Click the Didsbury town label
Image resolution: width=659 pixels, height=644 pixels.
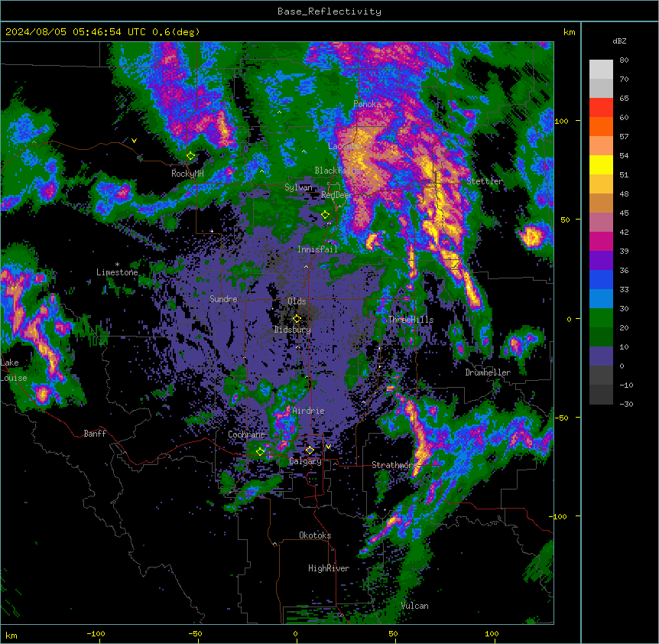[293, 330]
